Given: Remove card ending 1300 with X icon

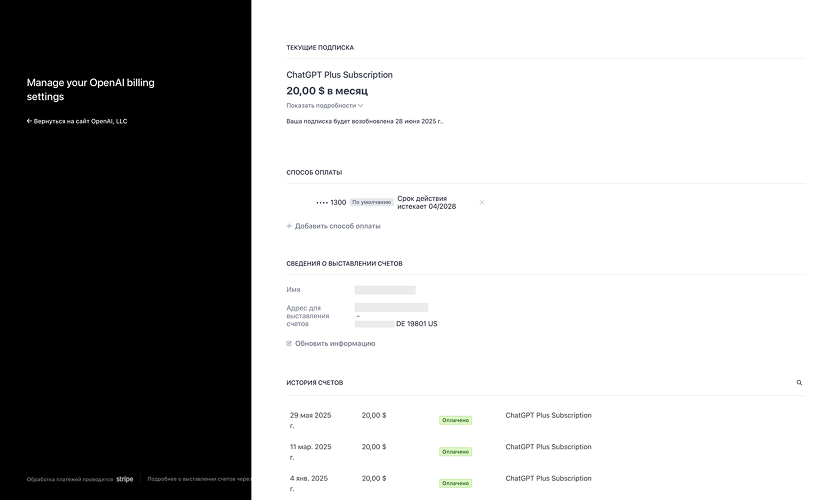Looking at the screenshot, I should coord(482,202).
